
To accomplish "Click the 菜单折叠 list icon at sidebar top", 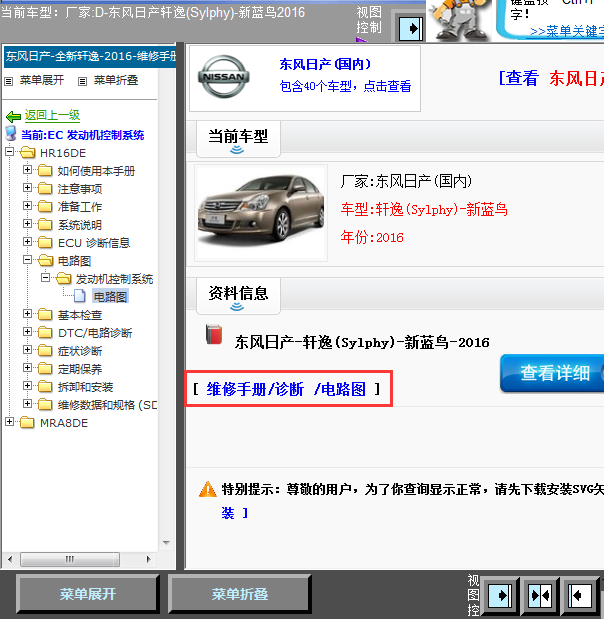I will [82, 82].
